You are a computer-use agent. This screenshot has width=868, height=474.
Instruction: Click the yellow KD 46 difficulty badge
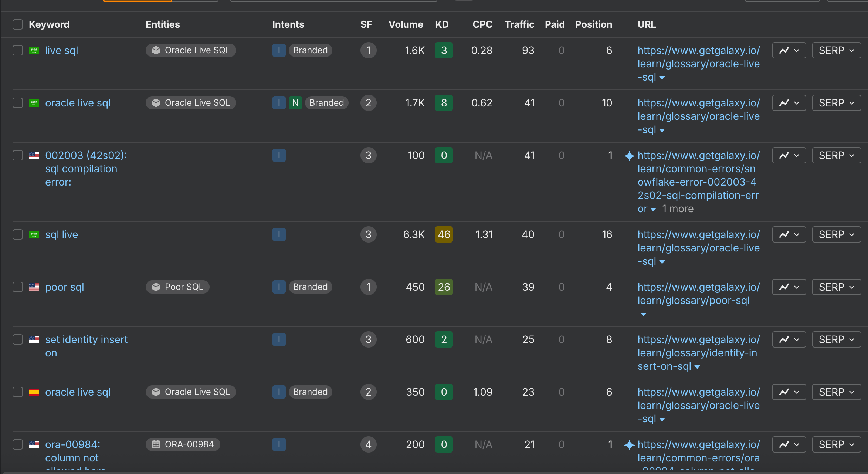coord(444,234)
